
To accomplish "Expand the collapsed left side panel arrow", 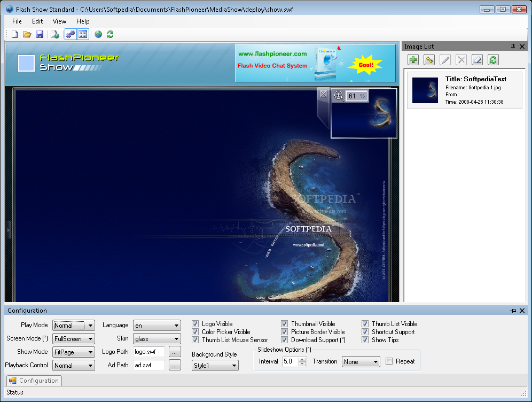I will point(9,230).
